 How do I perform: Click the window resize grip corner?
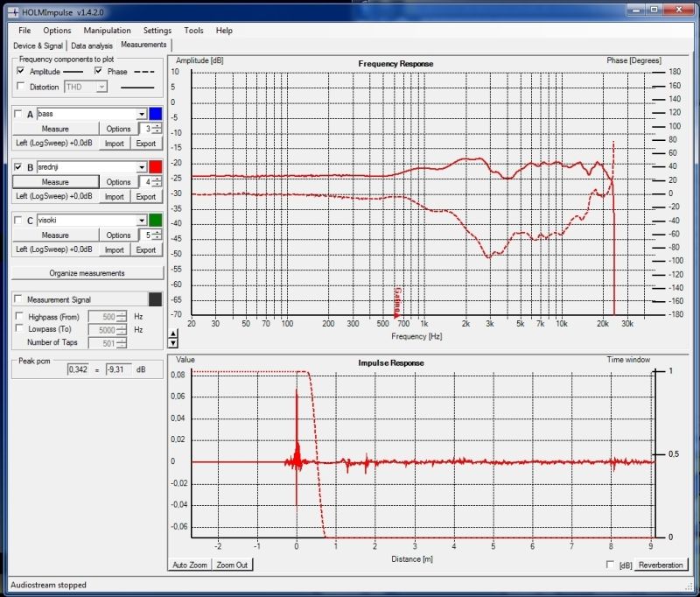tap(689, 586)
